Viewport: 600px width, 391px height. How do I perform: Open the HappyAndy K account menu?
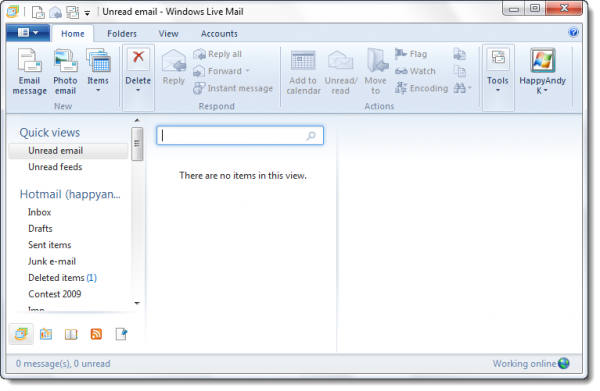tap(543, 71)
